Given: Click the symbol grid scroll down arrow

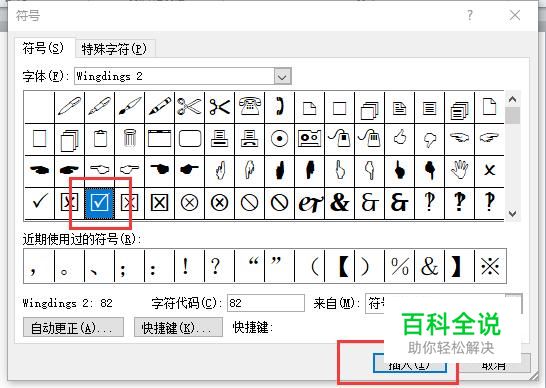Looking at the screenshot, I should pyautogui.click(x=512, y=213).
